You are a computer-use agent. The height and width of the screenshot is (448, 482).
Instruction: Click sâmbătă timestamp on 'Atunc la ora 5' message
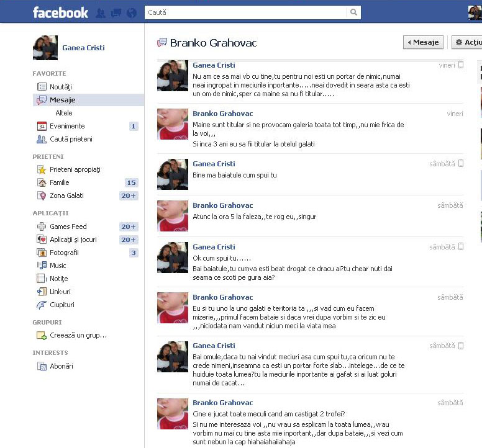[450, 205]
